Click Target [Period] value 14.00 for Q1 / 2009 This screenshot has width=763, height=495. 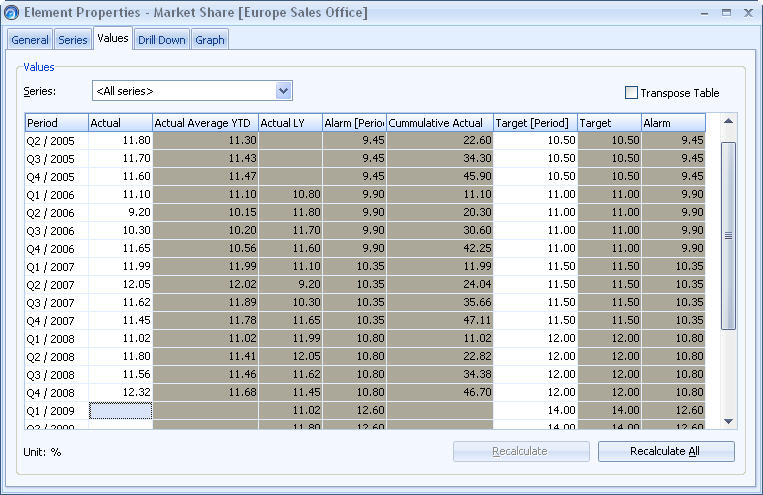click(x=535, y=410)
